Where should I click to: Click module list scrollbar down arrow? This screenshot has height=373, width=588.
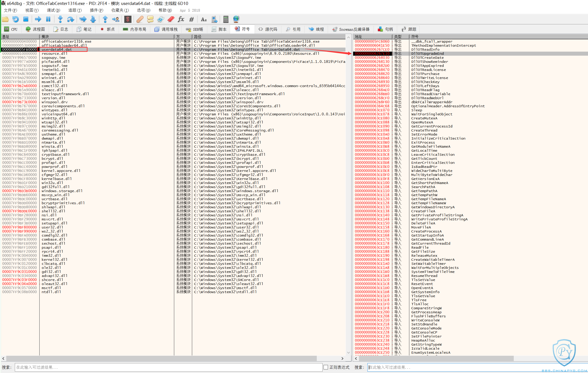pyautogui.click(x=348, y=353)
